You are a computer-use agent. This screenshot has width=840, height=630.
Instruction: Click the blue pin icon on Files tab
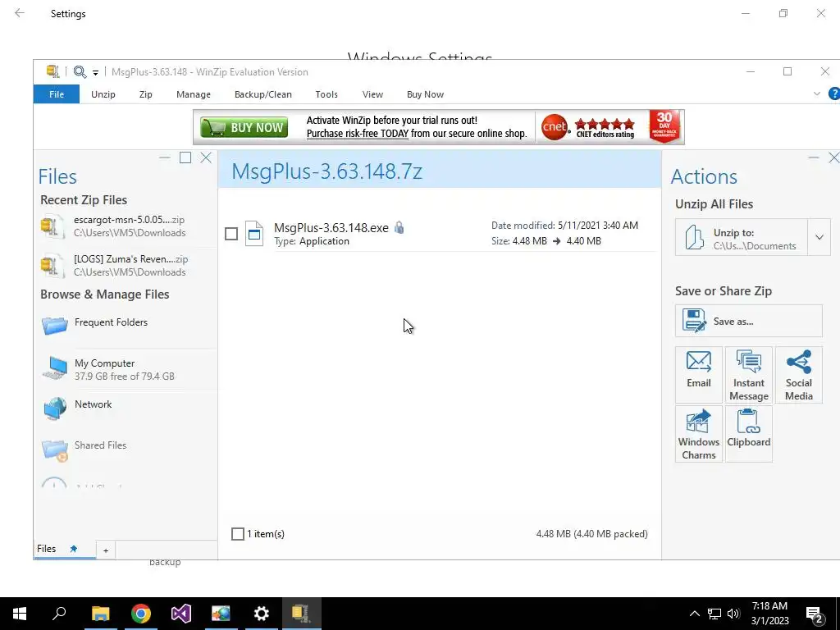(73, 549)
